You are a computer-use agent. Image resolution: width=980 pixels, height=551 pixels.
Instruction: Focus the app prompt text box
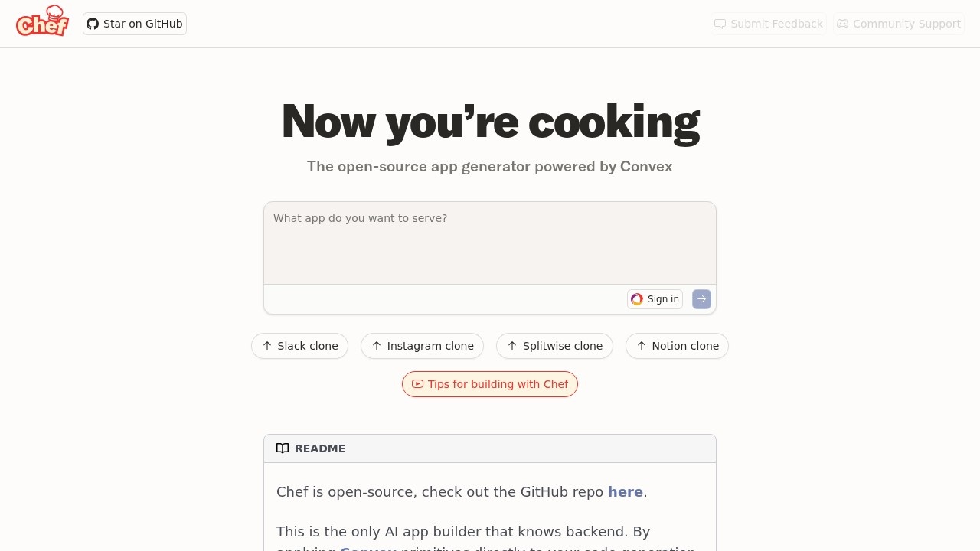490,243
